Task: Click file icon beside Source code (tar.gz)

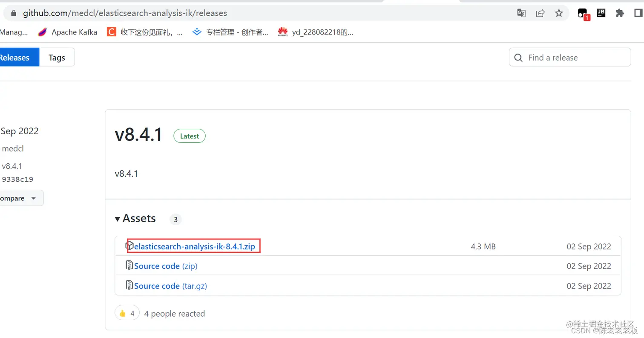Action: click(x=129, y=285)
